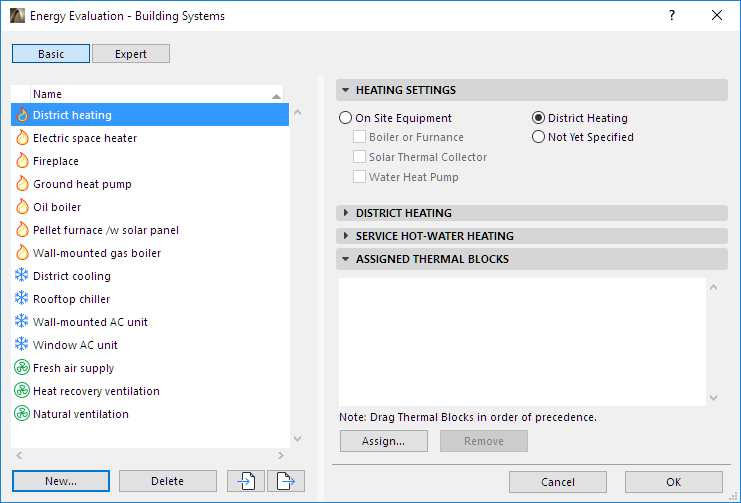This screenshot has height=503, width=741.
Task: Click the flame icon of Pellet furnace row
Action: coord(22,230)
